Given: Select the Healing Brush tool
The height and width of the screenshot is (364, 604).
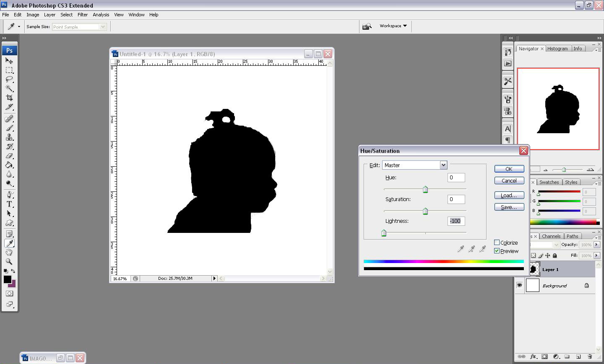Looking at the screenshot, I should pyautogui.click(x=9, y=119).
